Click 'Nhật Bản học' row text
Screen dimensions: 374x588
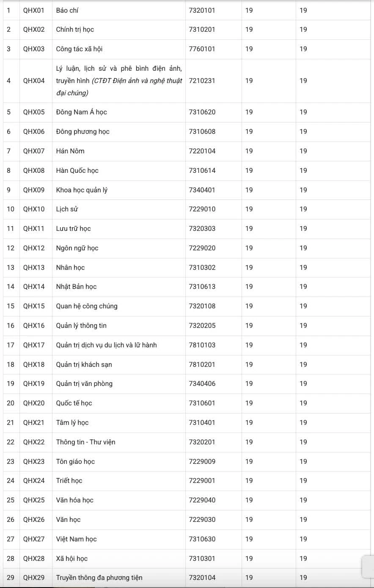[77, 287]
